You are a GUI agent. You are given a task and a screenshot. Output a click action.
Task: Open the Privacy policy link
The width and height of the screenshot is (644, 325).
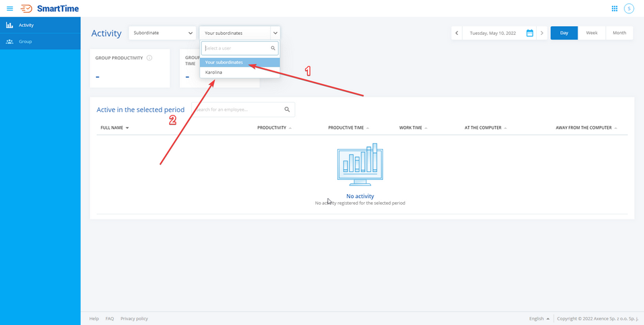(134, 318)
